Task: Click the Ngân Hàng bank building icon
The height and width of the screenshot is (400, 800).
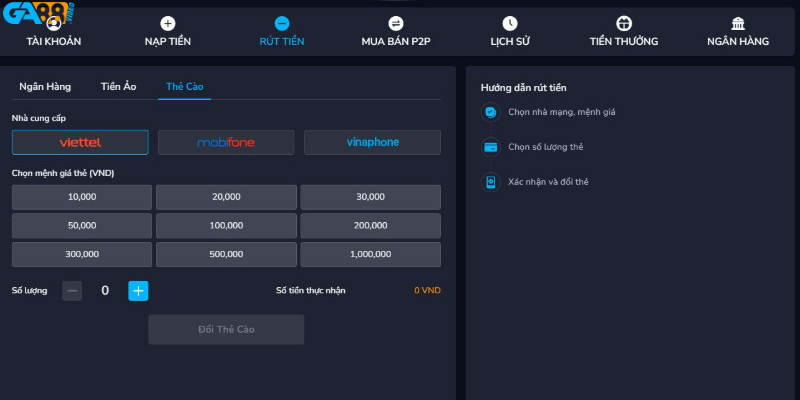Action: pyautogui.click(x=738, y=23)
